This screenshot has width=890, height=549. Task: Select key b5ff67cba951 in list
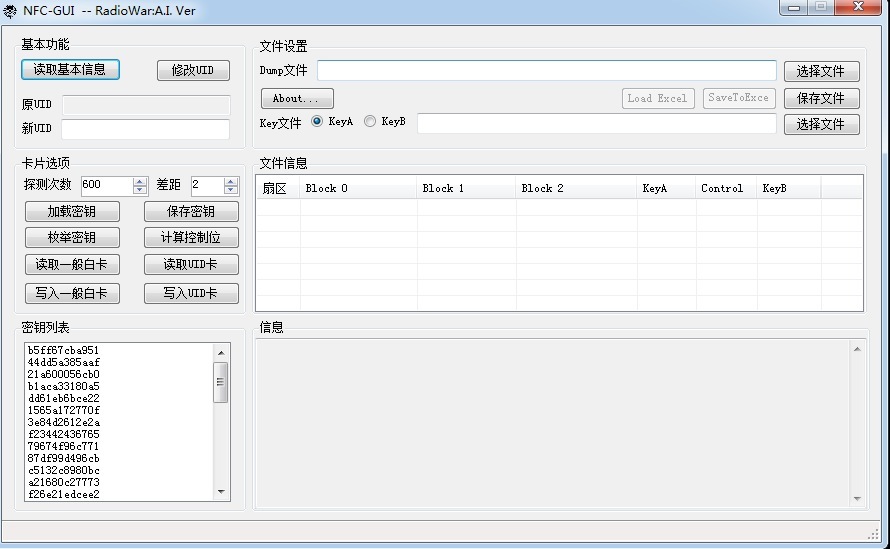point(63,350)
